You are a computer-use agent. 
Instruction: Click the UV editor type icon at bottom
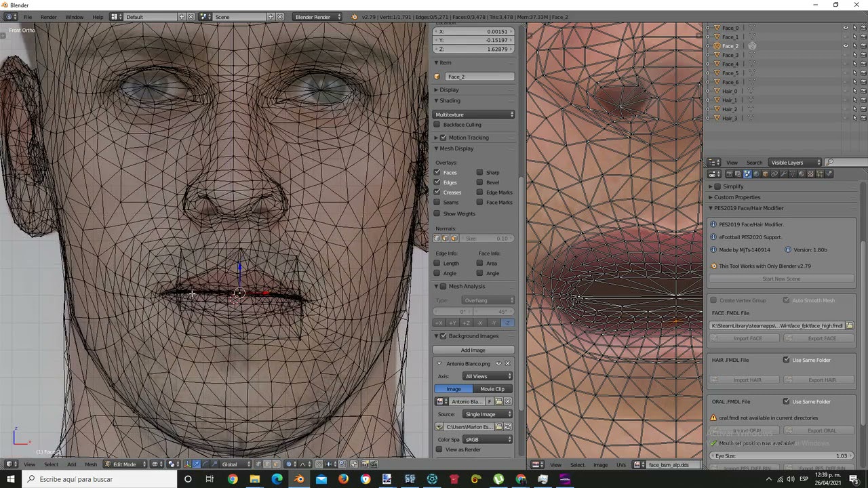[x=539, y=464]
